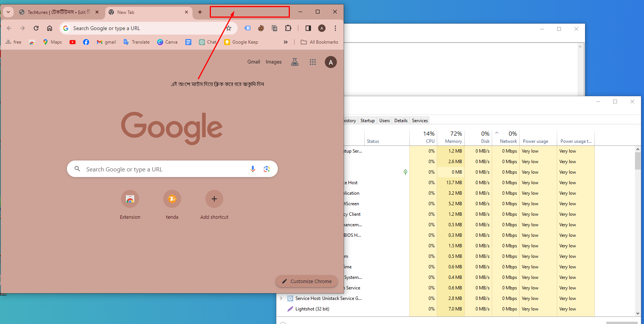
Task: Select the Lightshot (32 bit) process row
Action: click(436, 309)
